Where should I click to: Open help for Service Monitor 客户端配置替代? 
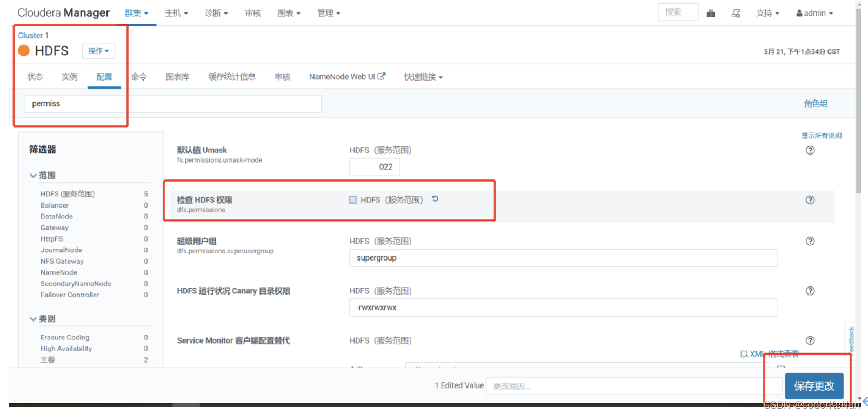click(810, 340)
